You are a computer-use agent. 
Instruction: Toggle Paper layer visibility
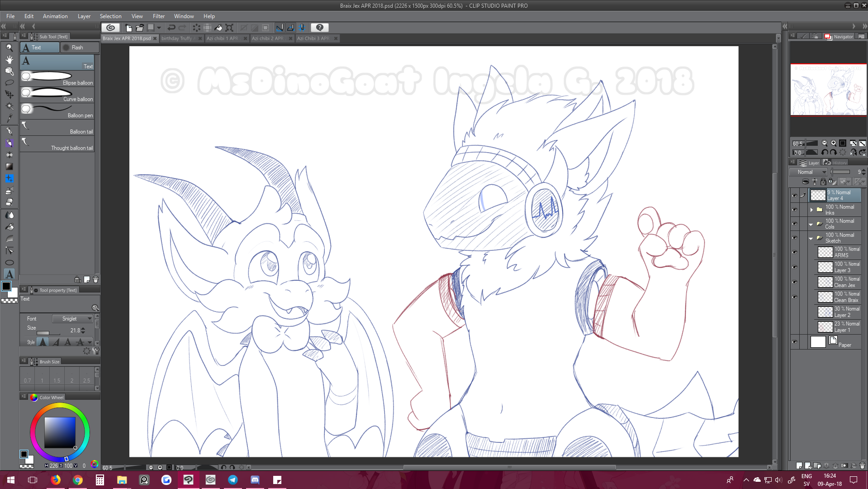[794, 342]
